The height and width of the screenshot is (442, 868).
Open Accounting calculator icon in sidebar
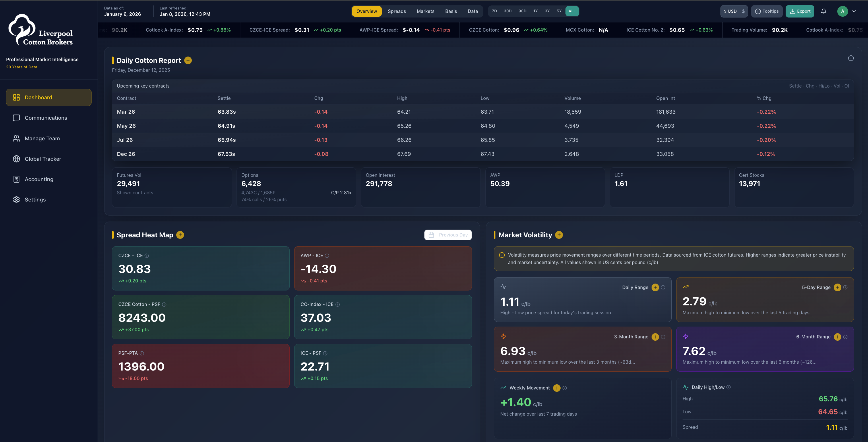(16, 179)
